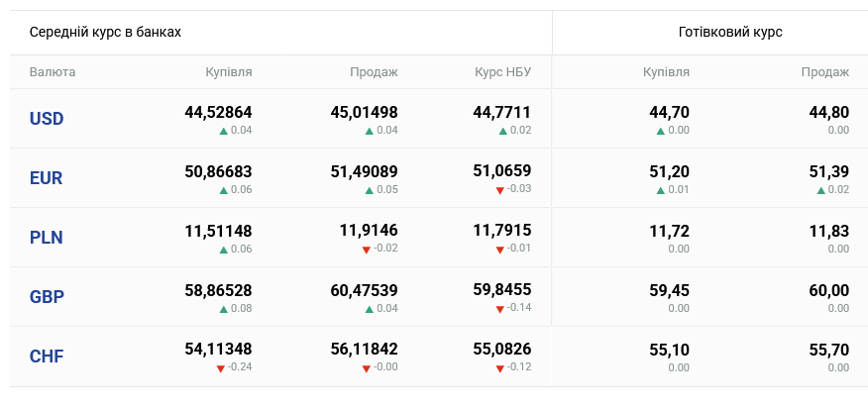Click the 'Курс НБУ' column header
Viewport: 868px width, 407px height.
[502, 72]
